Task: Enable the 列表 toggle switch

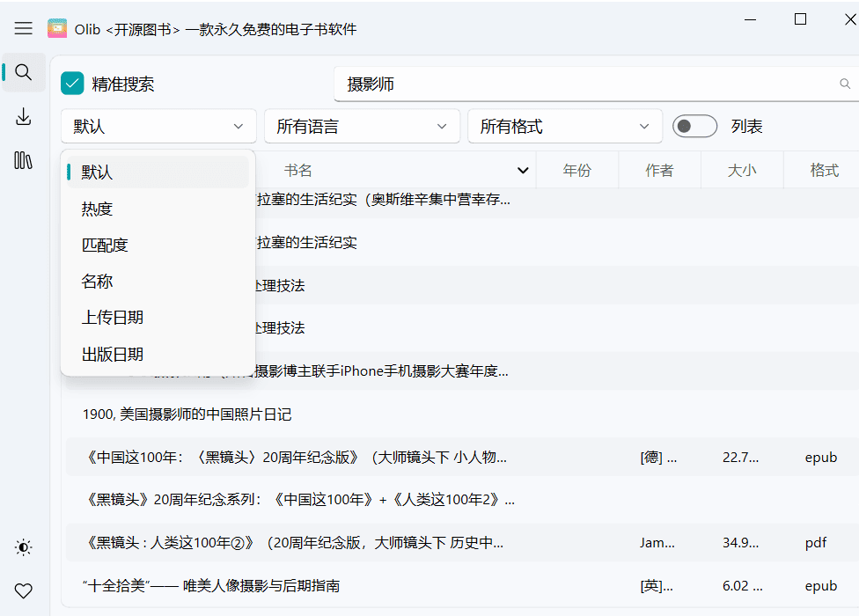Action: [x=694, y=126]
